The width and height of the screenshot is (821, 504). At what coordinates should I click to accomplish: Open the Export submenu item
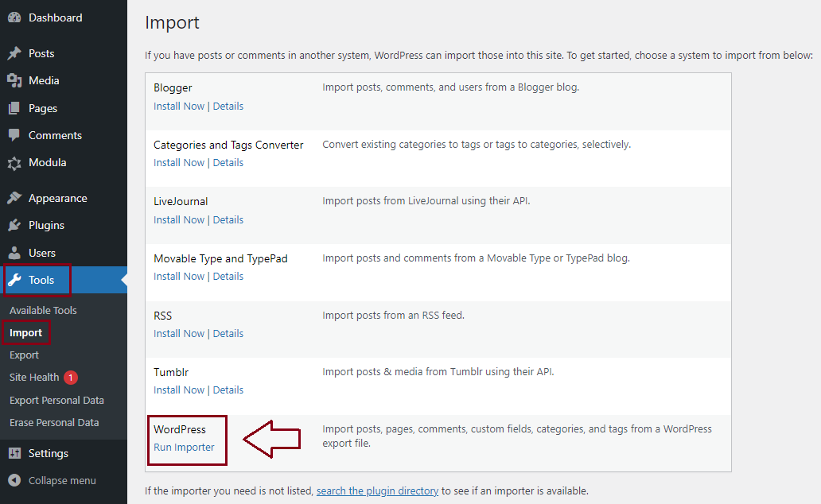click(24, 355)
